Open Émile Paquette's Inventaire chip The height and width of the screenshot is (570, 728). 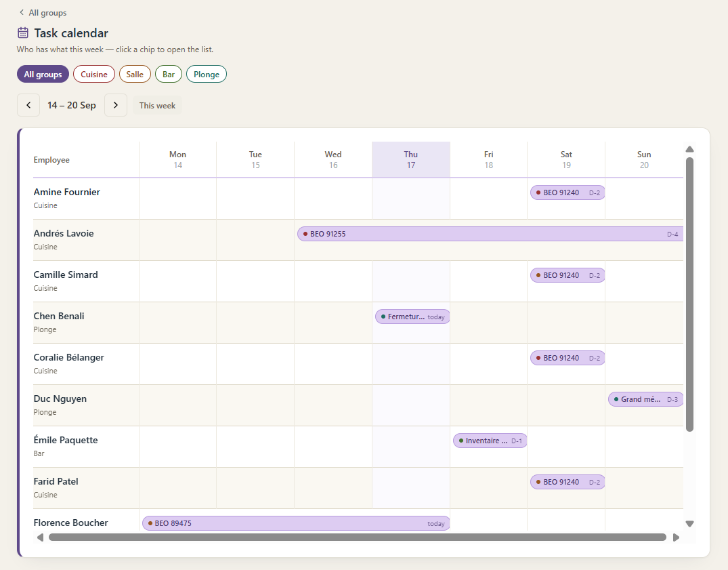click(490, 441)
